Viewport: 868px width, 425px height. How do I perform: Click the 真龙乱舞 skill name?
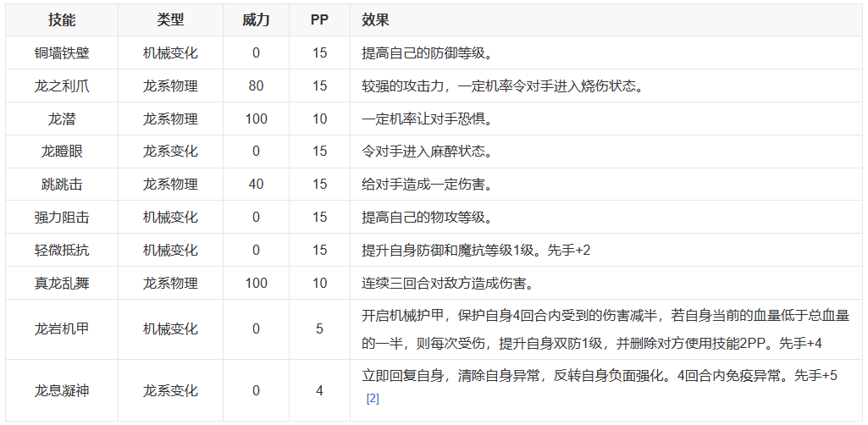pos(62,284)
